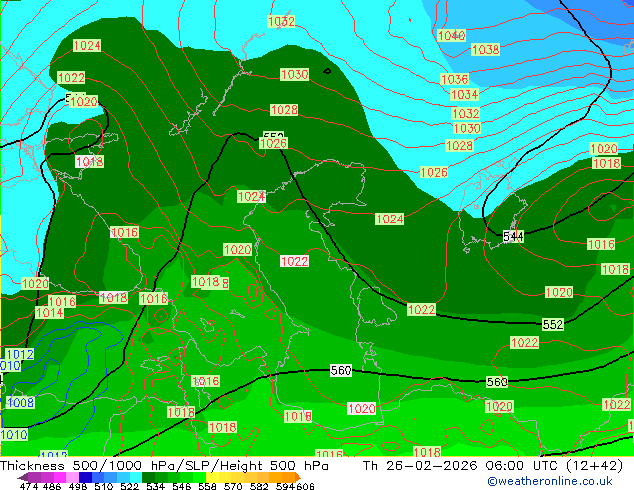Click the first bright yellow legend swatch
The width and height of the screenshot is (634, 490).
click(x=212, y=477)
